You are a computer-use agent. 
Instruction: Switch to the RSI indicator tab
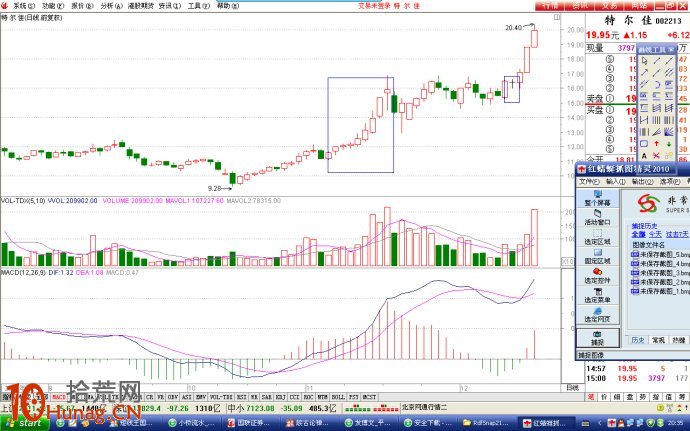click(x=242, y=397)
